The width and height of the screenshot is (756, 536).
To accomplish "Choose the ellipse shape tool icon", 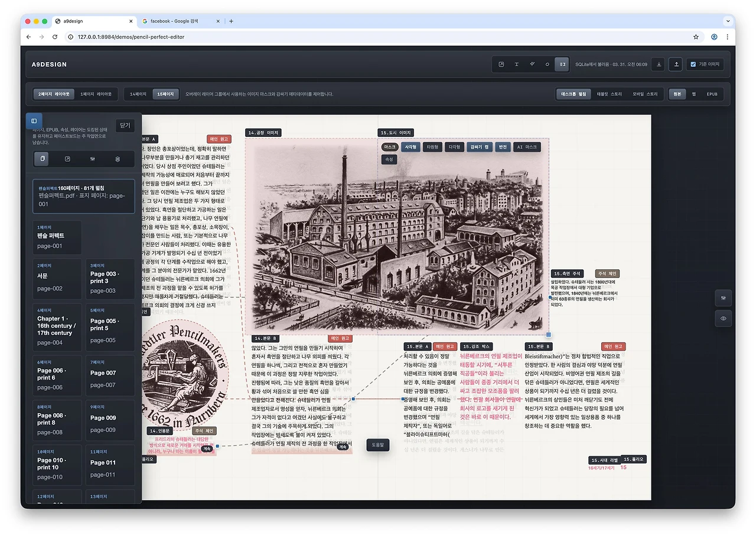I will [548, 64].
